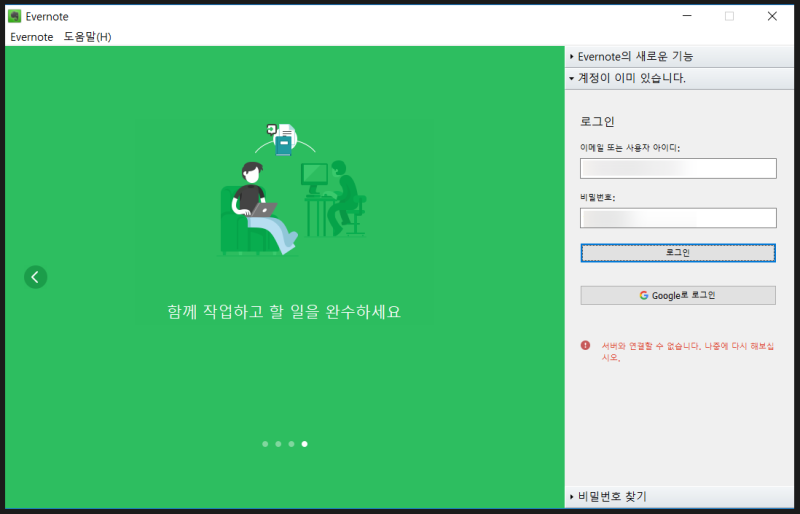Expand the 'Evernote의 새로운 기능' section
The image size is (800, 514).
pos(679,57)
